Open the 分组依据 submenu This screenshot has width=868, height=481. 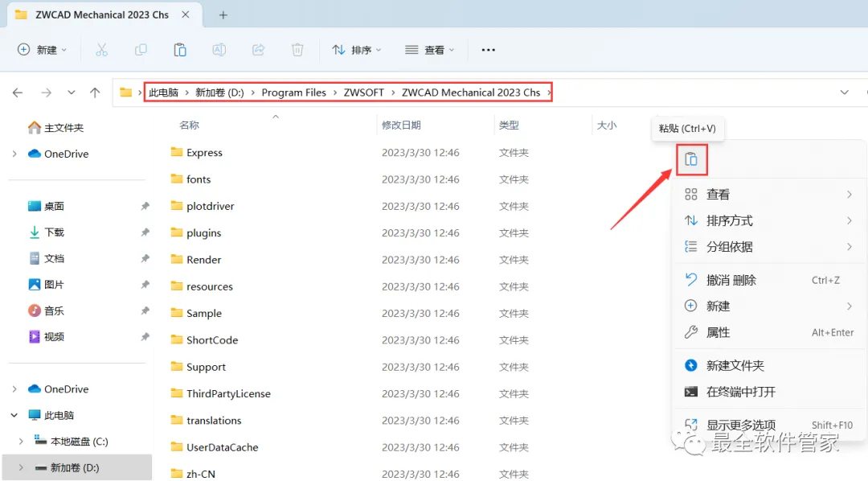click(769, 247)
